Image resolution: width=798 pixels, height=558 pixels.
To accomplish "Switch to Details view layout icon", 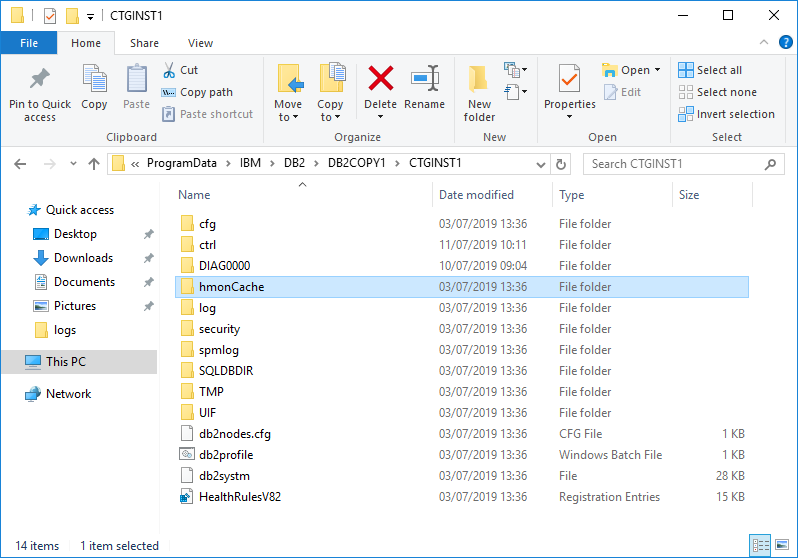I will coord(760,545).
